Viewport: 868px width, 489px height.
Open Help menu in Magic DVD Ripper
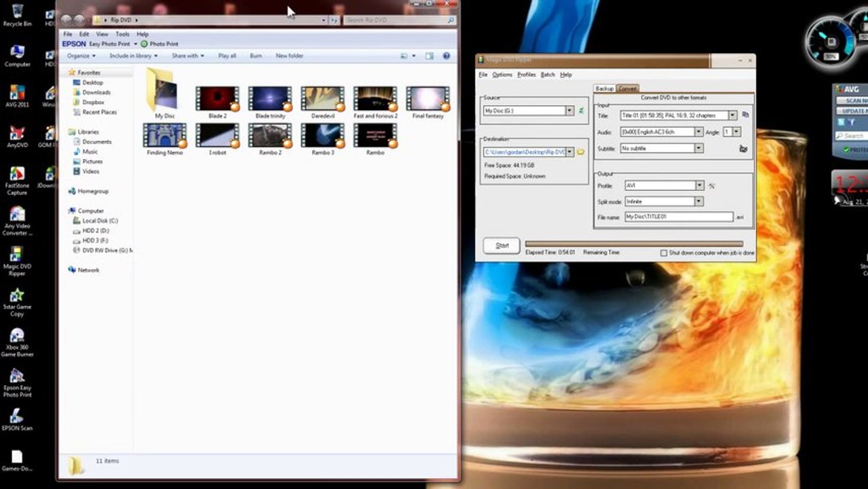[566, 75]
